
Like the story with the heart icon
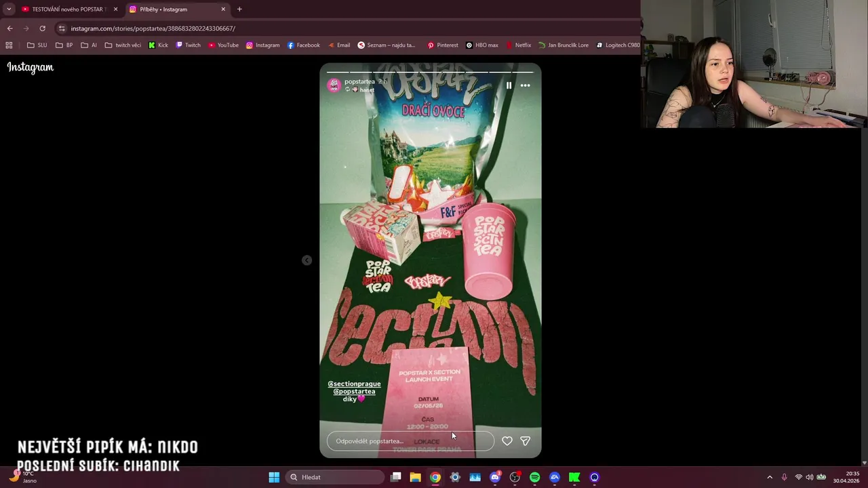(x=507, y=441)
